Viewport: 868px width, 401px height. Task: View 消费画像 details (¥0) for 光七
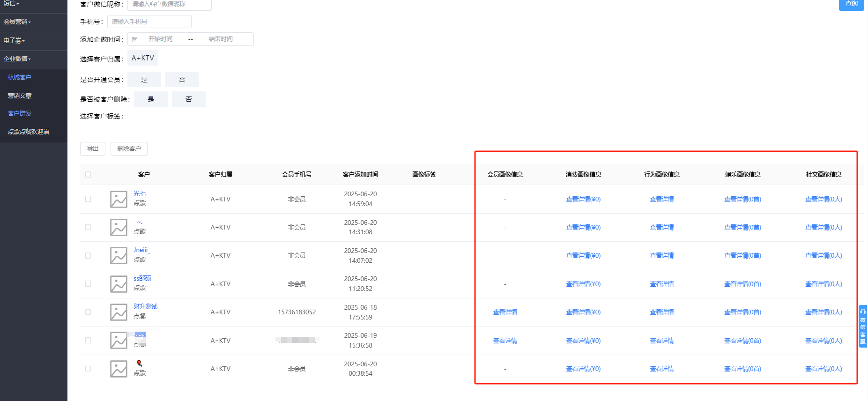(583, 199)
